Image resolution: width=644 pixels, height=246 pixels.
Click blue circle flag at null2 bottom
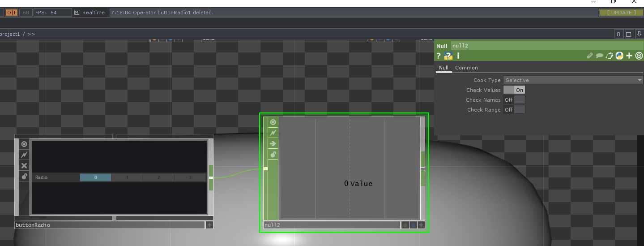(414, 225)
